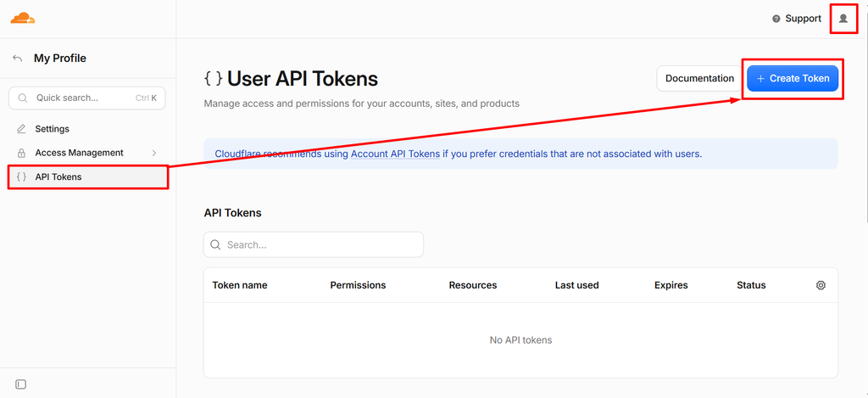
Task: Click the No API tokens message
Action: tap(520, 339)
